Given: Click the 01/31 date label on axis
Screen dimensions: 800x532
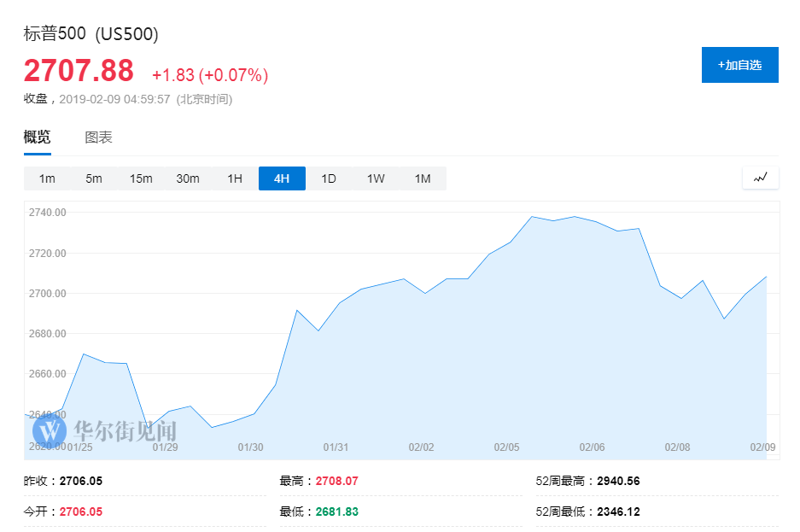Looking at the screenshot, I should pos(336,447).
